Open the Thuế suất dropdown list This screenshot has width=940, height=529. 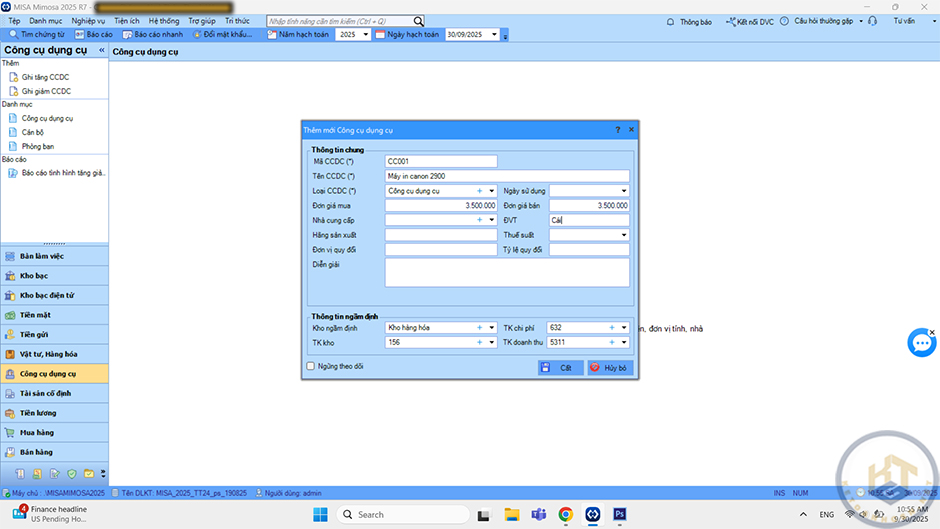(624, 235)
